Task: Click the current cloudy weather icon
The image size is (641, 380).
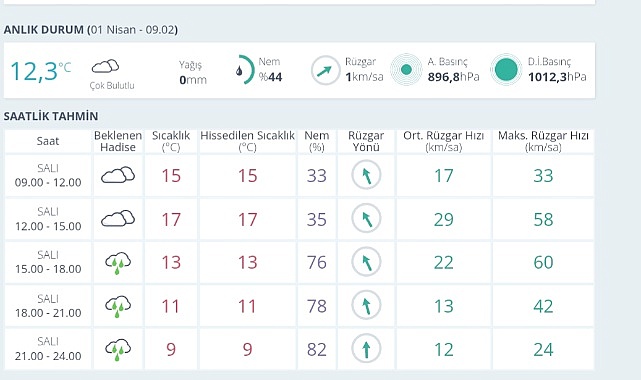Action: [x=105, y=66]
